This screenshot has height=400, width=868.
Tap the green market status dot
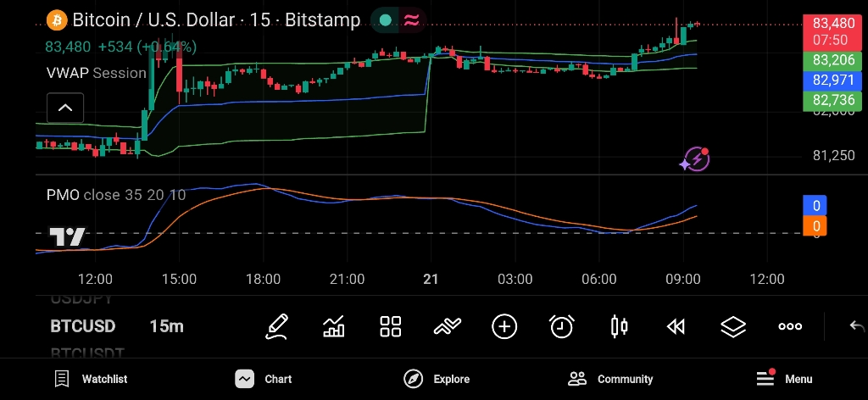coord(386,20)
